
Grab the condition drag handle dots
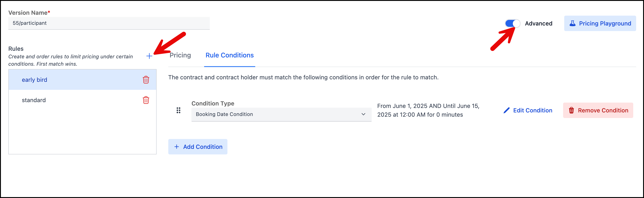pyautogui.click(x=178, y=110)
